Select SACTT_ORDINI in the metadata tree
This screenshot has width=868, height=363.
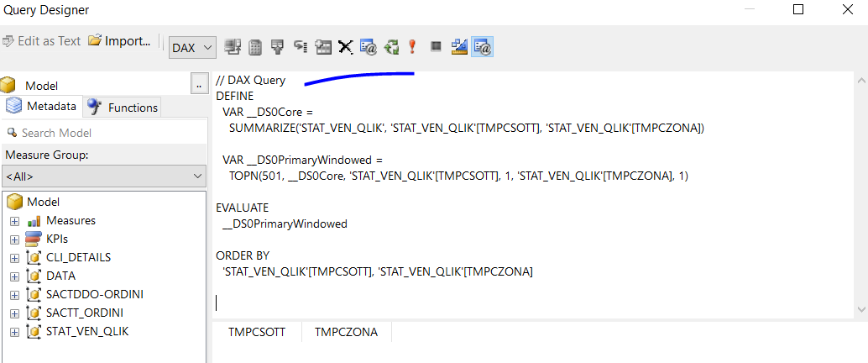coord(85,313)
